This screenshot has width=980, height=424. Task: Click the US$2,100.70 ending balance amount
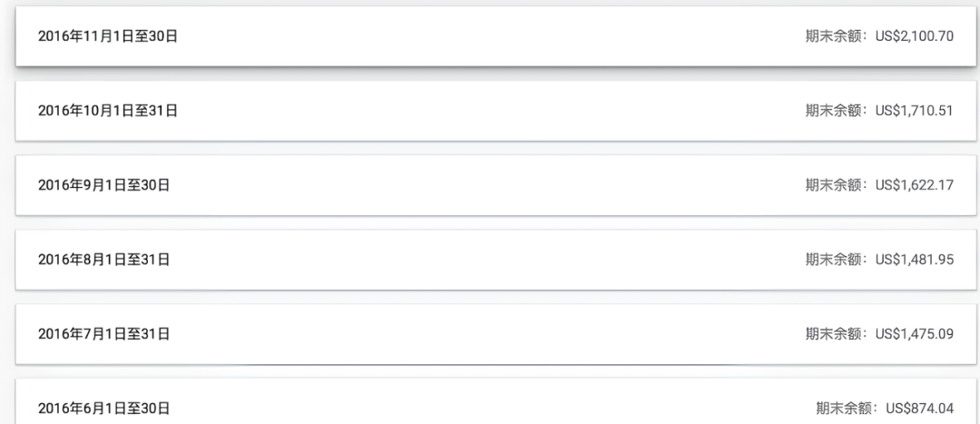(x=914, y=36)
